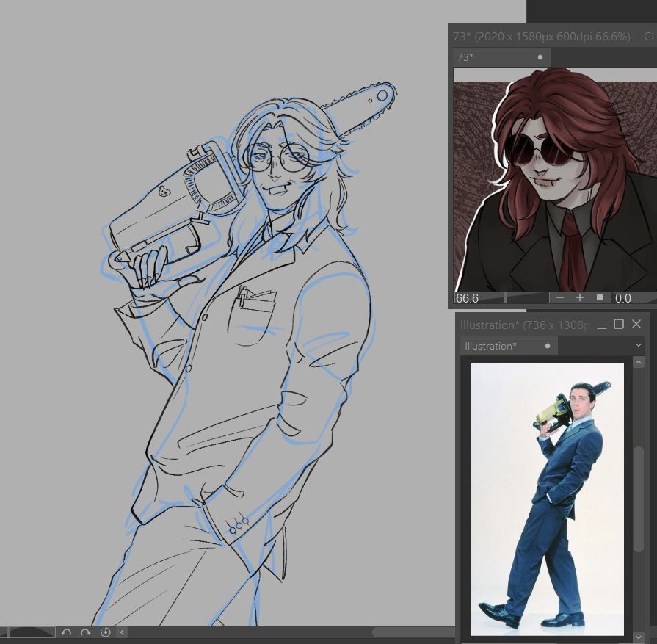Fit to screen square icon in 73* window
The width and height of the screenshot is (657, 644).
(600, 297)
